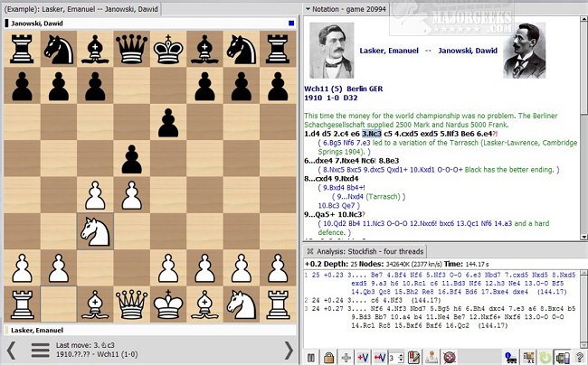This screenshot has width=588, height=365.
Task: Decrease multi-PV lines spinner down arrow
Action: 402,360
